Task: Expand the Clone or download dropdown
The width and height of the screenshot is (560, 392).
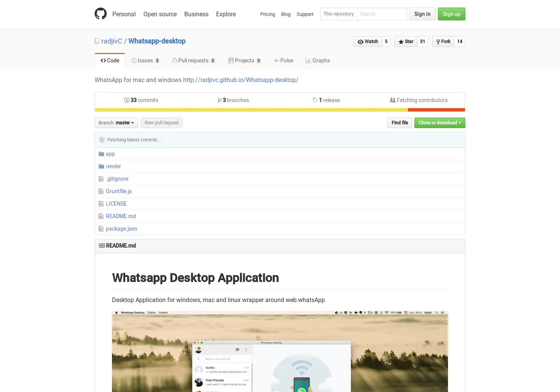Action: tap(440, 123)
